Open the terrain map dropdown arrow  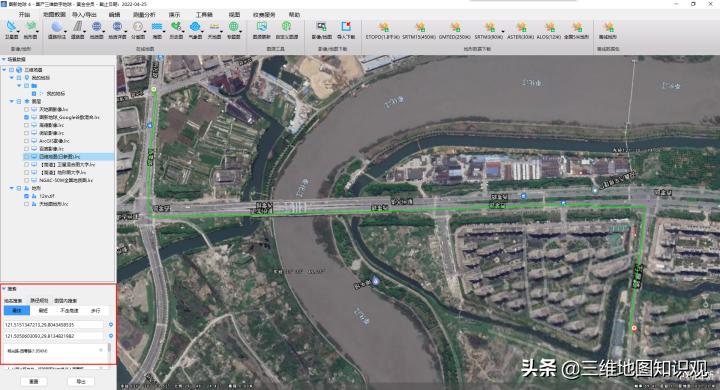pyautogui.click(x=38, y=31)
